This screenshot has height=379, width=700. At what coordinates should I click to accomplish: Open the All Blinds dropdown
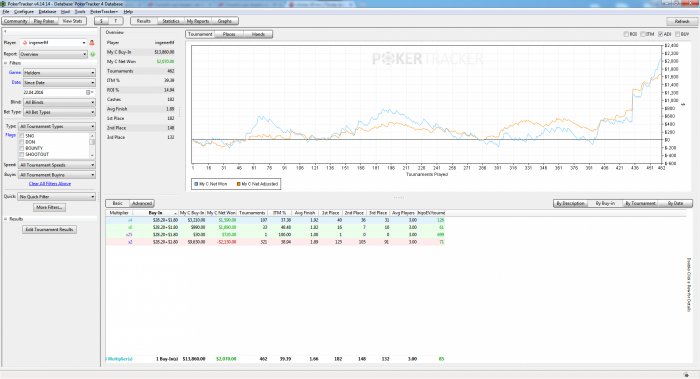click(59, 102)
